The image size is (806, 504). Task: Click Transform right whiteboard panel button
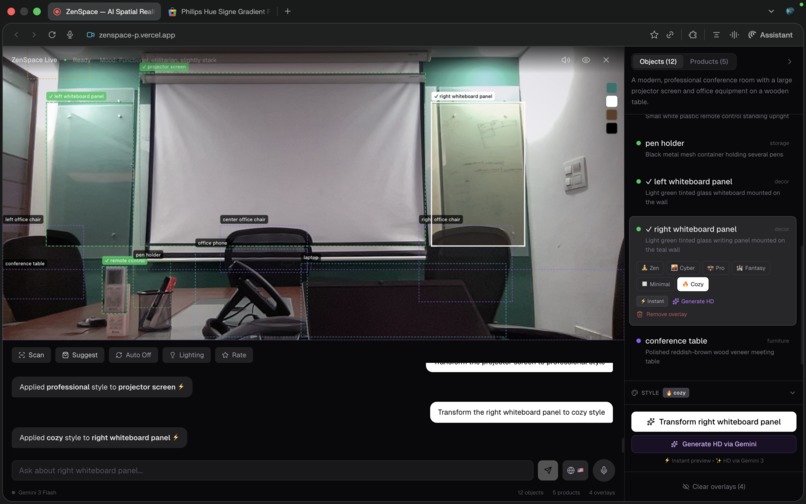coord(713,422)
